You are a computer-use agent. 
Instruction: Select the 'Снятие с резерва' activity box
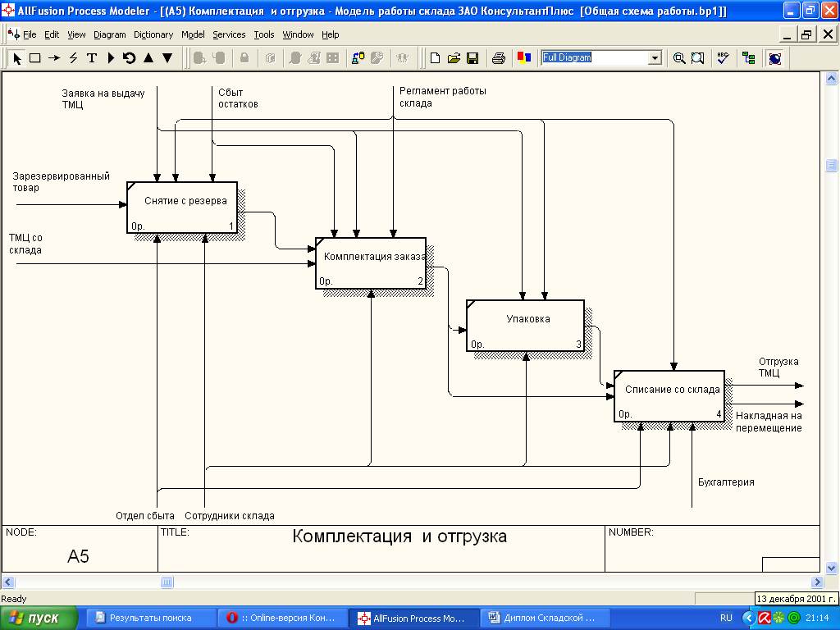(182, 208)
